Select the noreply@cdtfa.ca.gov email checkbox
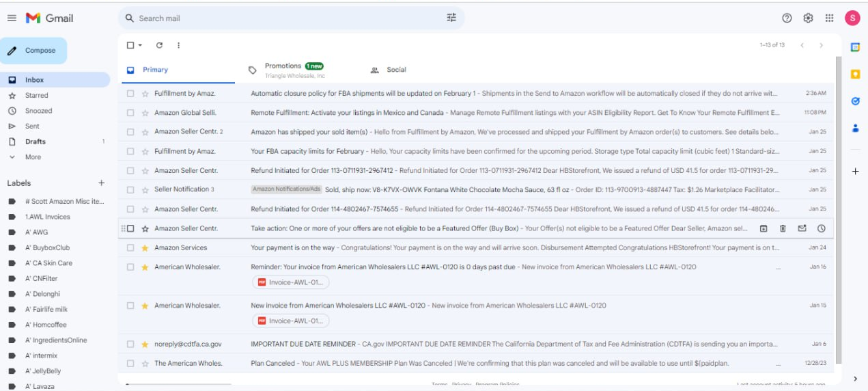 point(130,345)
